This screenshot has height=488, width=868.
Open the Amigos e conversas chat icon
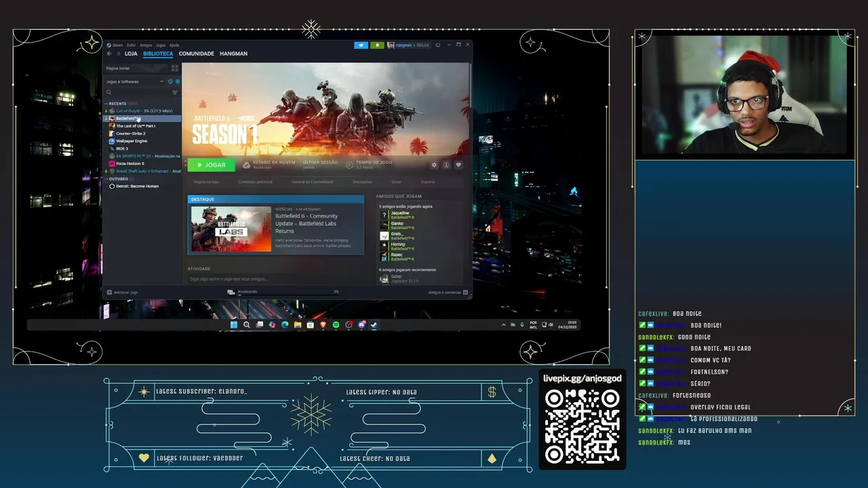pos(466,292)
